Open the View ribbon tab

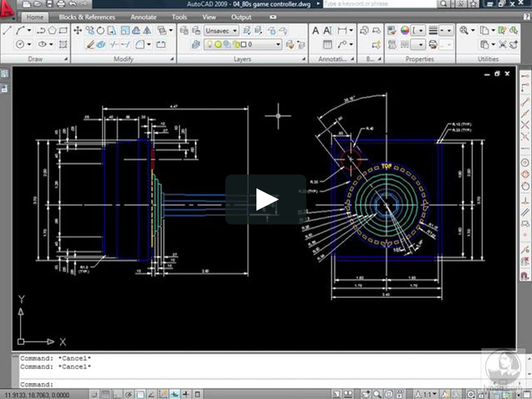209,17
